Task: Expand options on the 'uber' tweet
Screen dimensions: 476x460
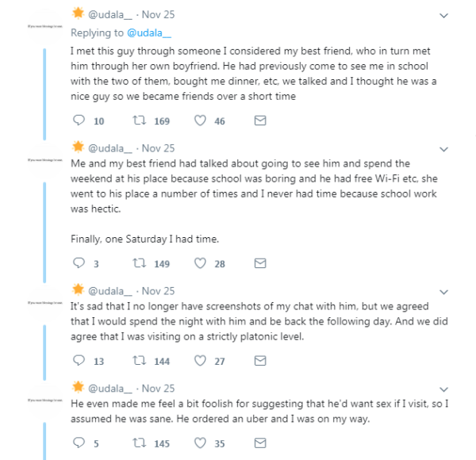Action: click(x=443, y=389)
